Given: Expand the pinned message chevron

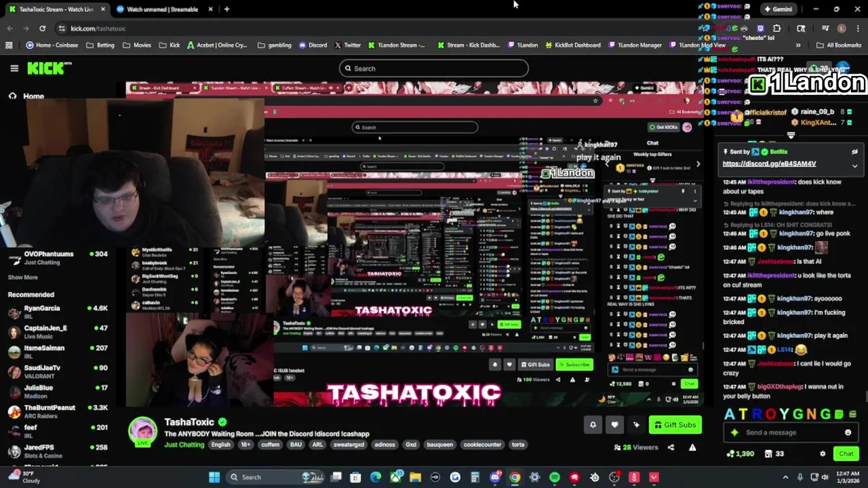Looking at the screenshot, I should [854, 165].
